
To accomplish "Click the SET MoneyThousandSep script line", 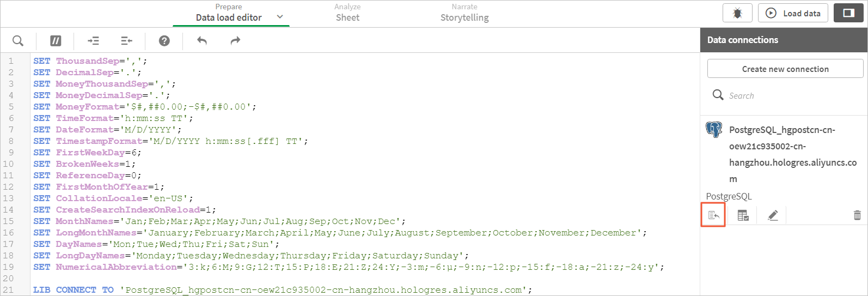I will (x=105, y=84).
